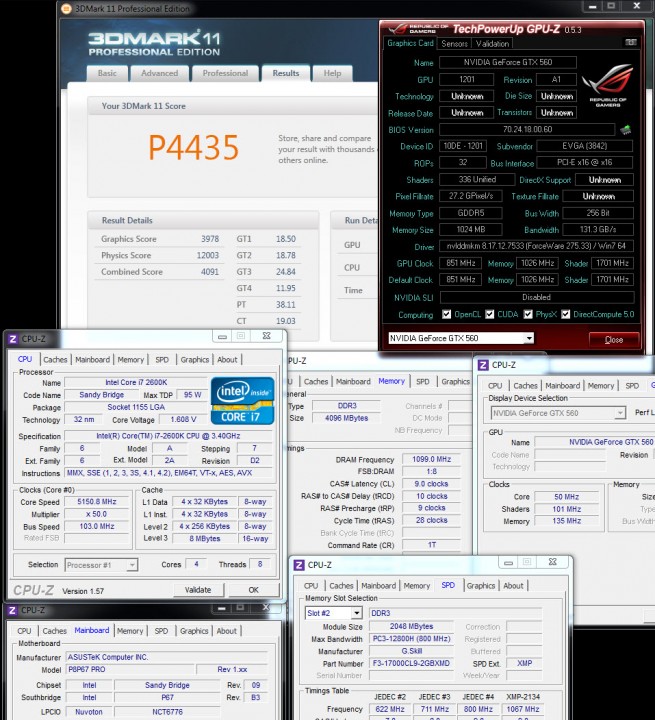
Task: Click the Max Bandwidth PC3-12800H value
Action: click(411, 639)
